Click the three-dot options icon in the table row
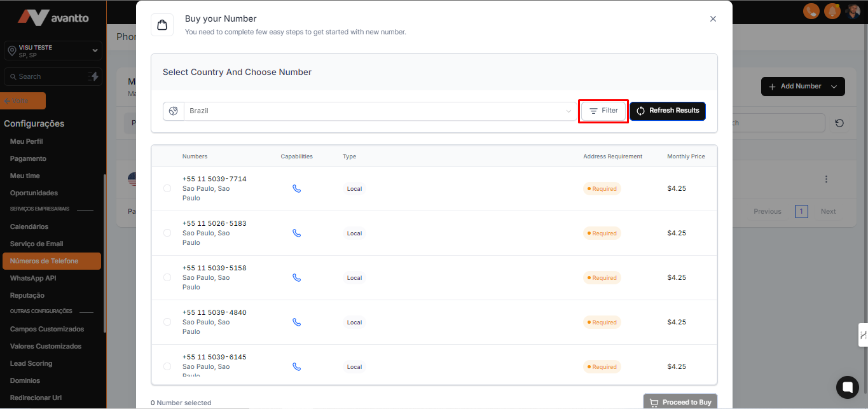This screenshot has width=868, height=409. 826,179
